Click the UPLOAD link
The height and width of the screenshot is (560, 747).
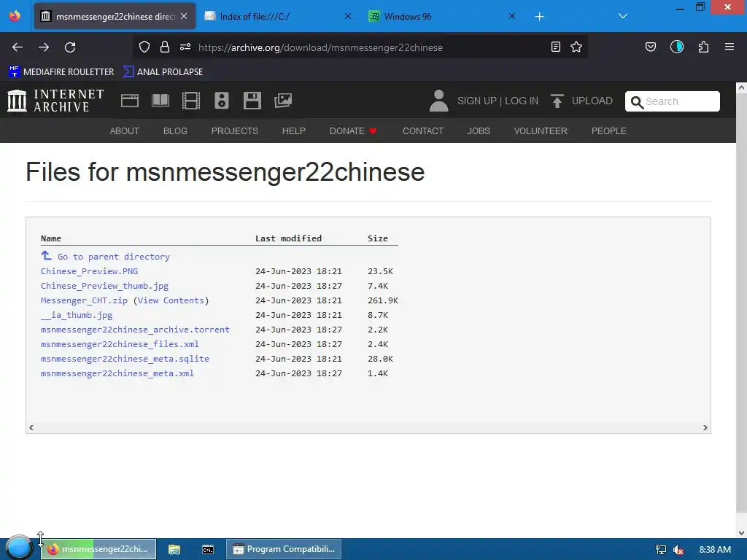coord(581,101)
